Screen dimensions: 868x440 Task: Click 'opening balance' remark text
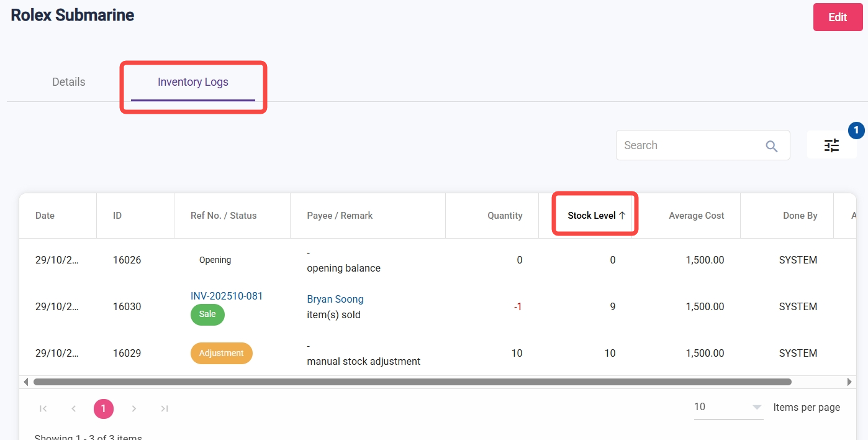pos(343,268)
